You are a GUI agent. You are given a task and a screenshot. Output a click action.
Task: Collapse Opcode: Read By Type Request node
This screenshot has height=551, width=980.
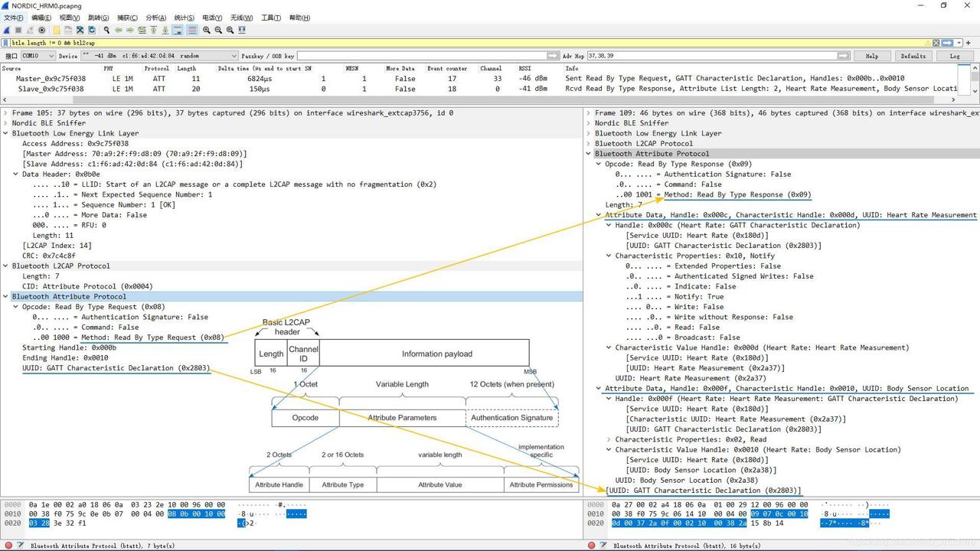click(16, 307)
